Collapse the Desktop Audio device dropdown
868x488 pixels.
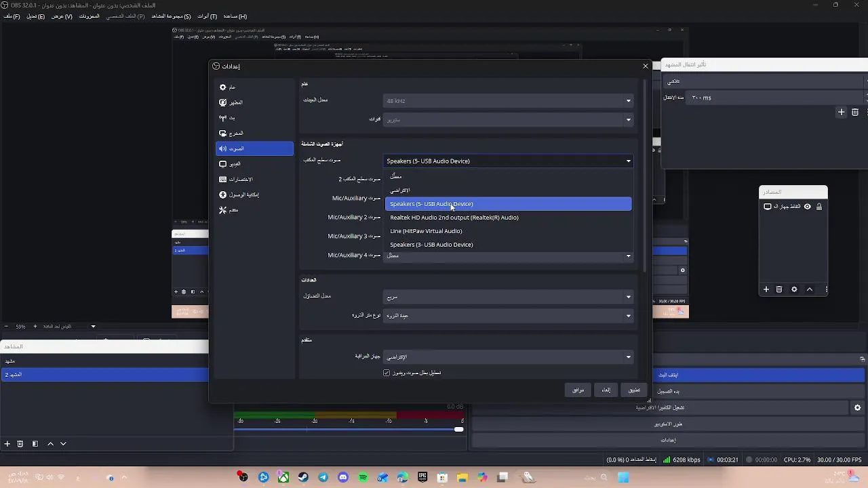coord(508,161)
